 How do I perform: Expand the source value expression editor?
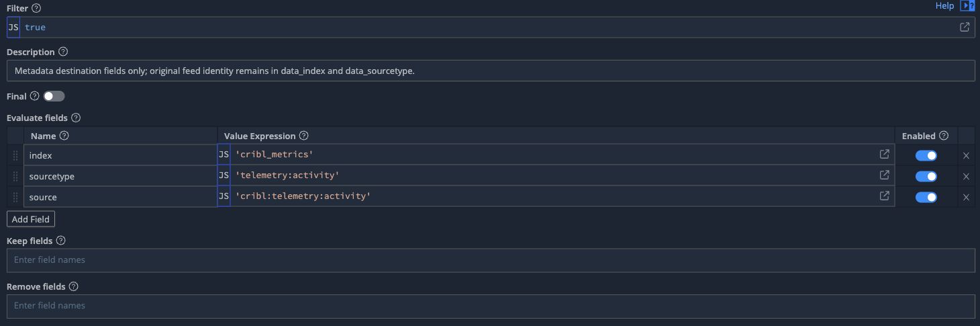(885, 196)
